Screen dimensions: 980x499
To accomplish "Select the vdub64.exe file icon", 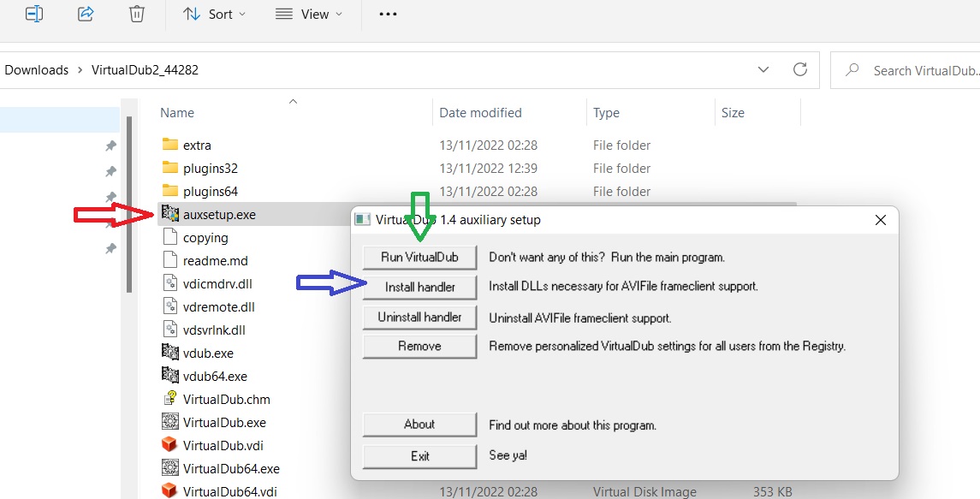I will click(x=170, y=376).
